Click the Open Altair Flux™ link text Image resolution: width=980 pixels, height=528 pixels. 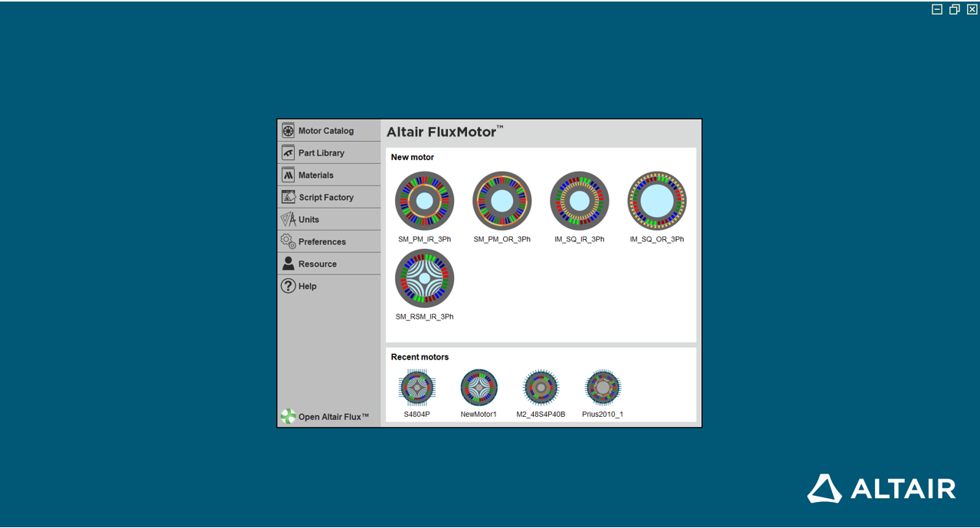pos(334,417)
